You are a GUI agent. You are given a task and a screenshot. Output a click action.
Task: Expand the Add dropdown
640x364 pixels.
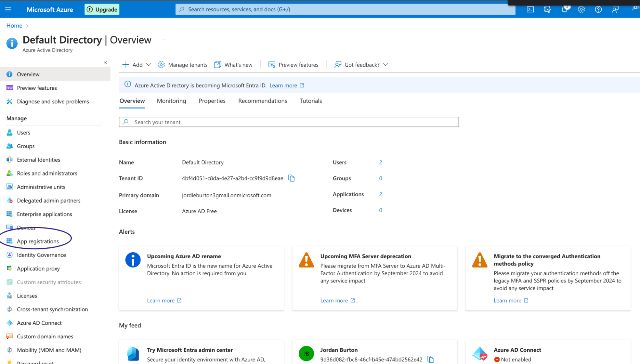(x=137, y=65)
